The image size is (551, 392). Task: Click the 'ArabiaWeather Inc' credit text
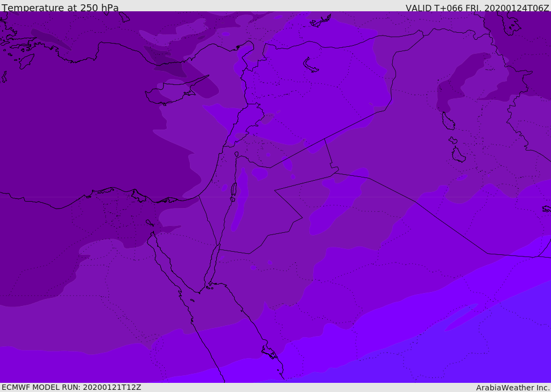click(513, 388)
